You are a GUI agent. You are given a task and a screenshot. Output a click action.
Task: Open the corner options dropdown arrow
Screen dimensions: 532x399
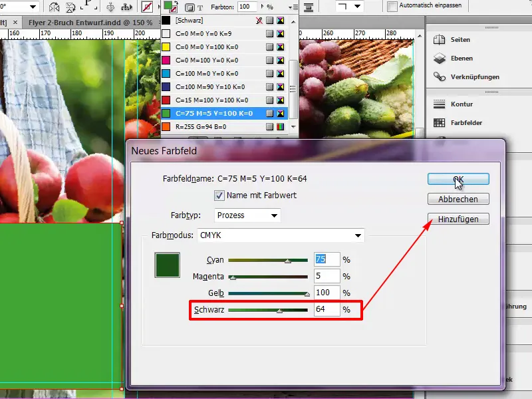pyautogui.click(x=357, y=6)
